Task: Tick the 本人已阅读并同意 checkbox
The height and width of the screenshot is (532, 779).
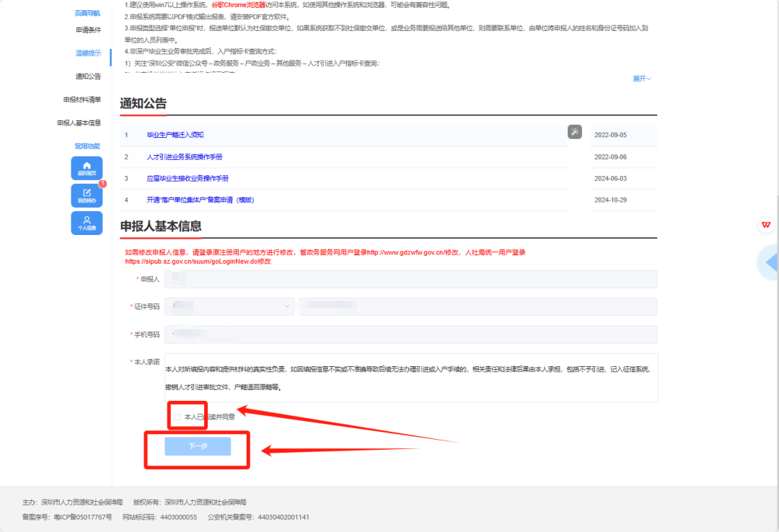Action: [x=177, y=417]
